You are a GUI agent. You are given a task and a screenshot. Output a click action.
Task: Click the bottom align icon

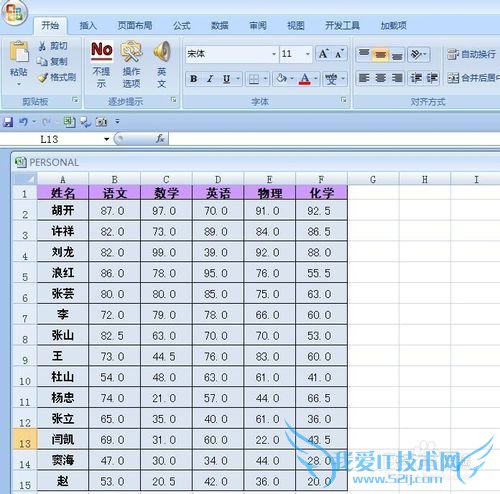pyautogui.click(x=397, y=54)
